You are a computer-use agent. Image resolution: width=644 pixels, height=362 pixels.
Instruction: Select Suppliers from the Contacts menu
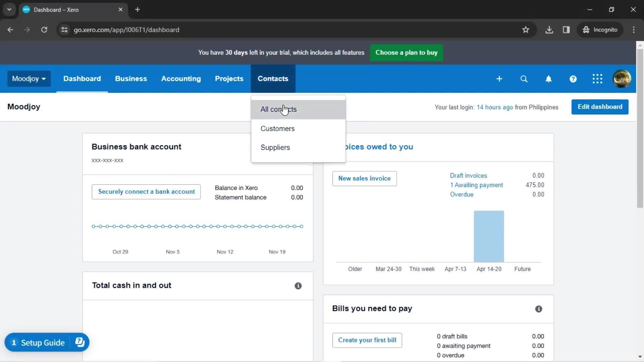(x=298, y=147)
